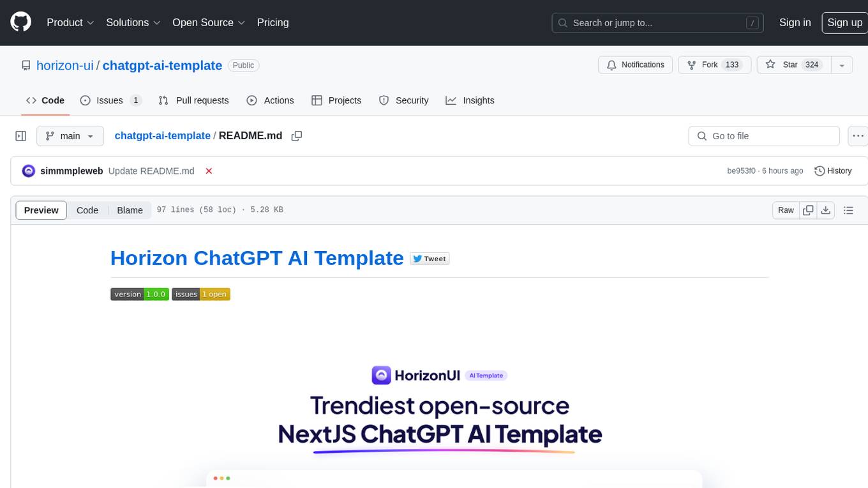Select the Code view
Screen dimensions: 868x488
click(87, 210)
